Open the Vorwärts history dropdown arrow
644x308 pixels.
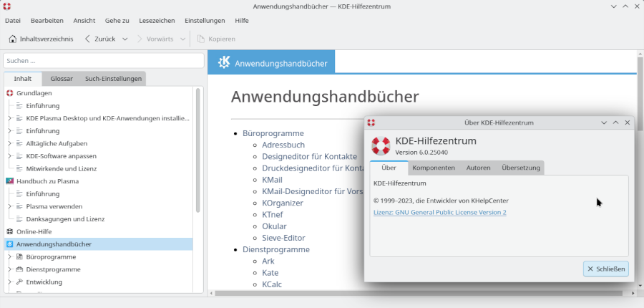coord(182,39)
